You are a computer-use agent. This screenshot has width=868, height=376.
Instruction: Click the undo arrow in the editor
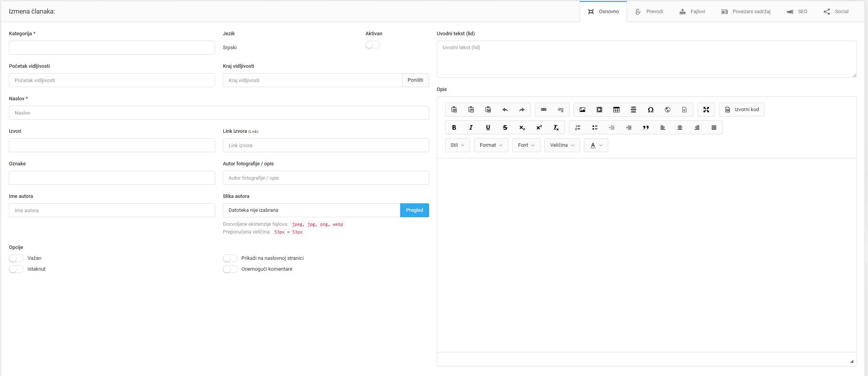(505, 110)
